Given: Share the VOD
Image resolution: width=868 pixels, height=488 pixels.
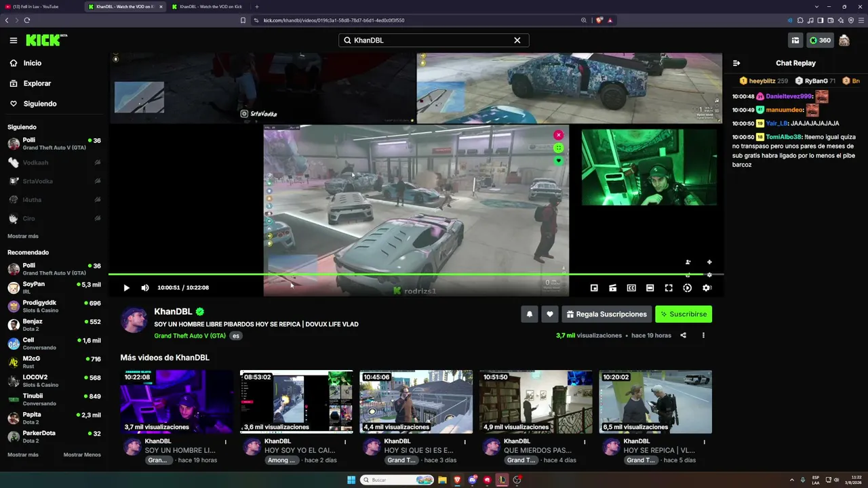Looking at the screenshot, I should [684, 335].
